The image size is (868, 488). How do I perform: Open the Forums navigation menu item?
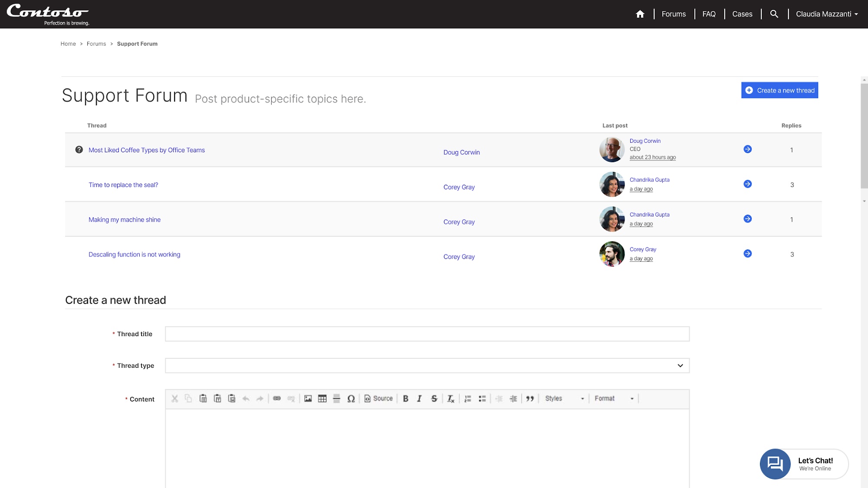point(674,14)
